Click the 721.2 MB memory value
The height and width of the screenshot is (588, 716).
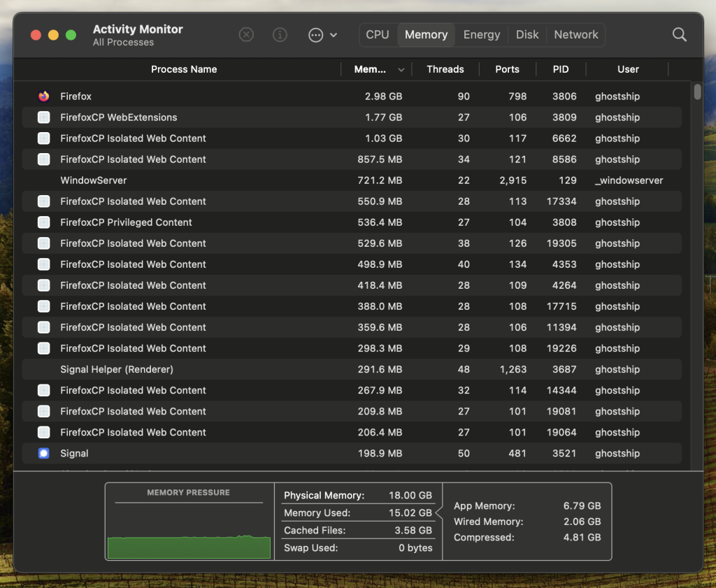pyautogui.click(x=380, y=180)
